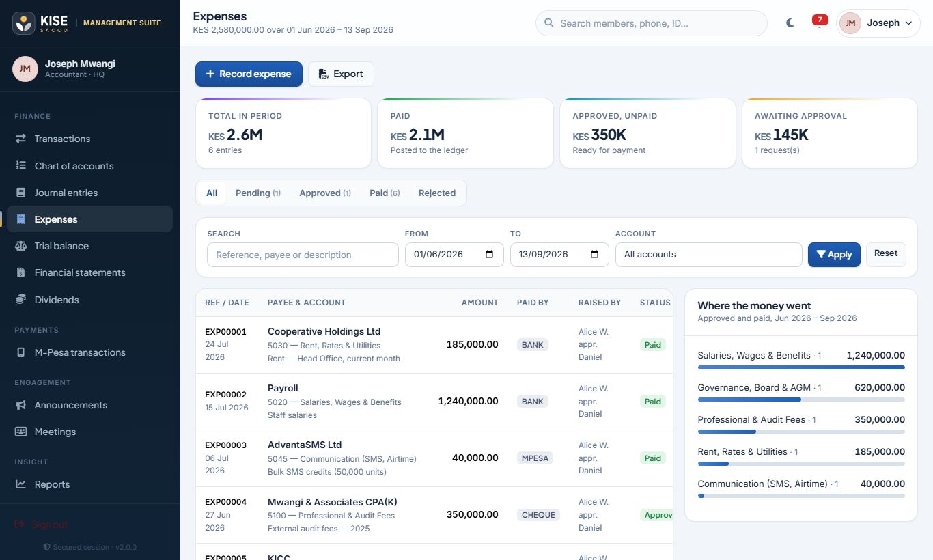Focus the Search members, phone, ID field
The height and width of the screenshot is (560, 933).
[x=652, y=23]
